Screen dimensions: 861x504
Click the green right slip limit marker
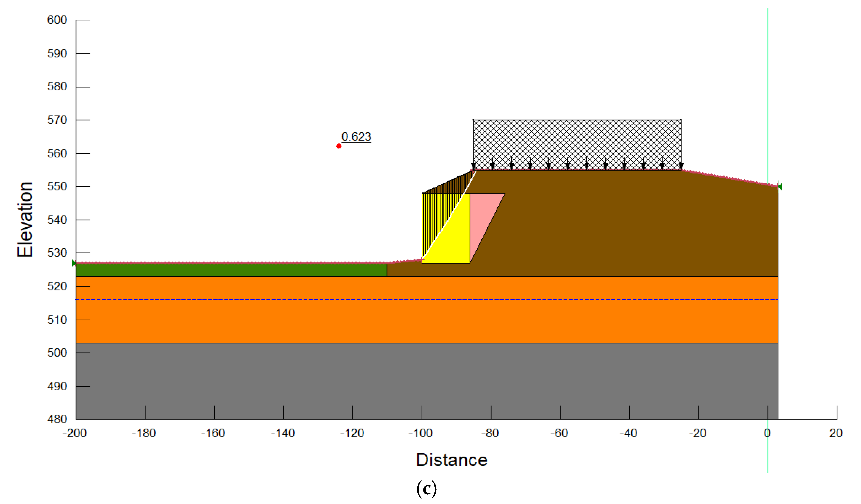click(x=780, y=187)
